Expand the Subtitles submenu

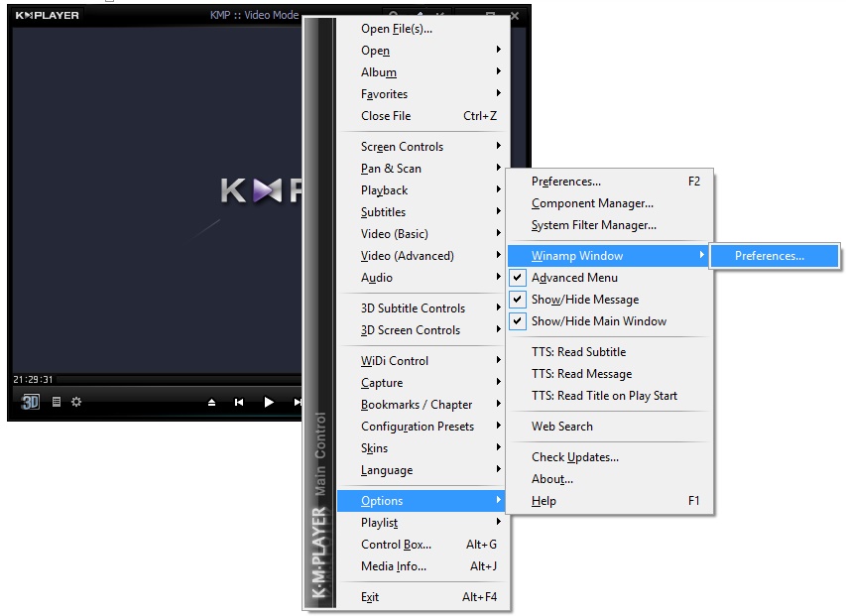[x=383, y=212]
